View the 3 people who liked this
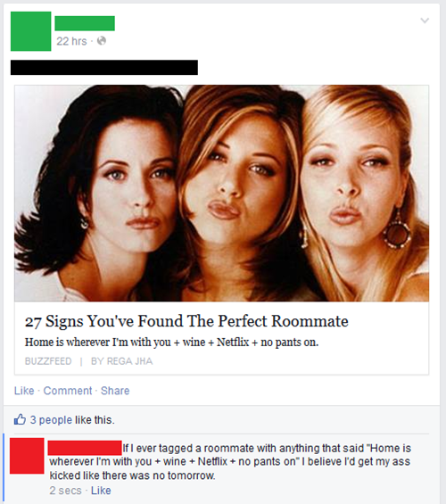 [x=51, y=420]
